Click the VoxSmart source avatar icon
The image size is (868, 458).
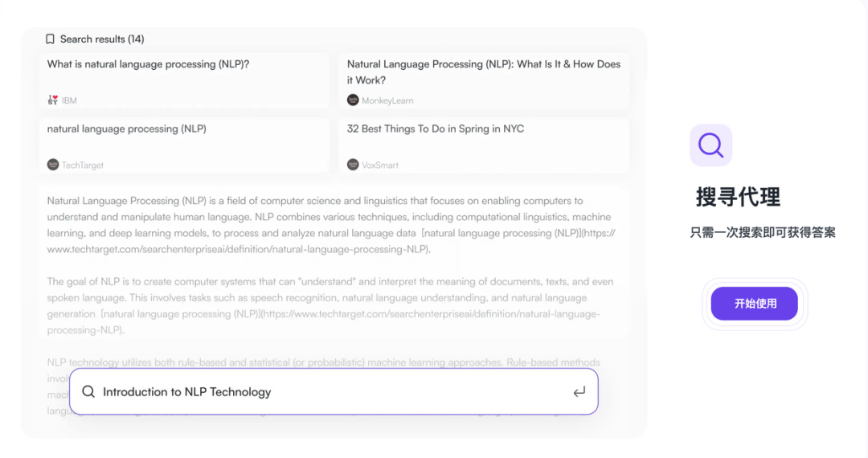point(353,165)
